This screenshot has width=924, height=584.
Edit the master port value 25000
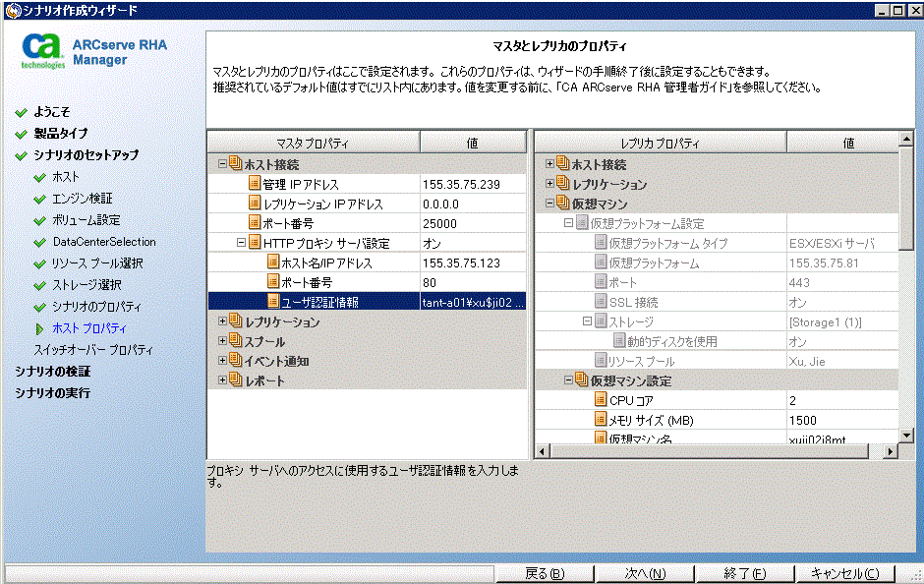point(473,223)
